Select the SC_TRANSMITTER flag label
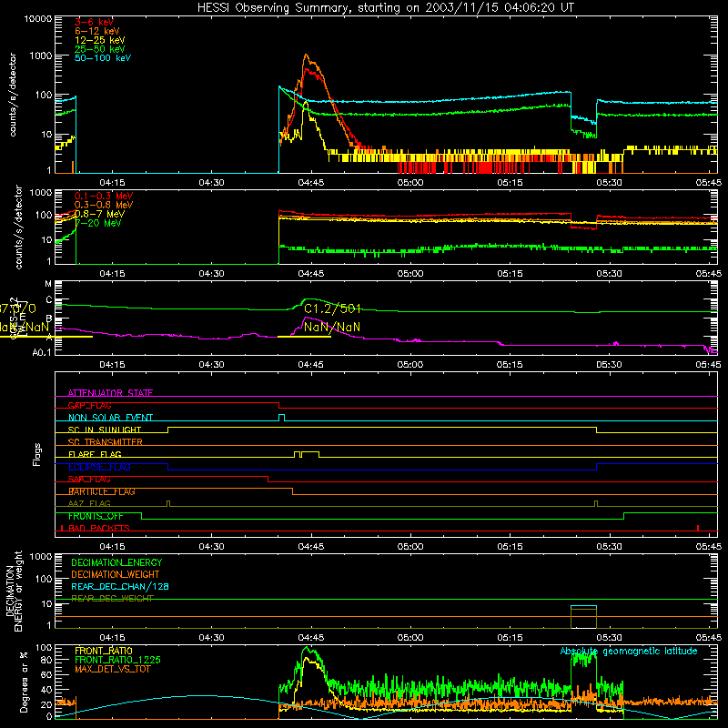The width and height of the screenshot is (728, 728). click(x=106, y=442)
